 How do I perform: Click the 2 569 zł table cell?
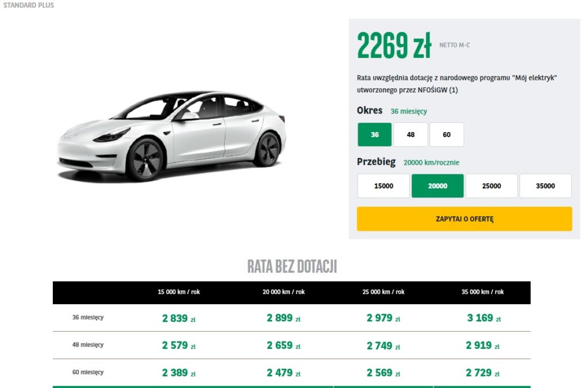tap(383, 373)
